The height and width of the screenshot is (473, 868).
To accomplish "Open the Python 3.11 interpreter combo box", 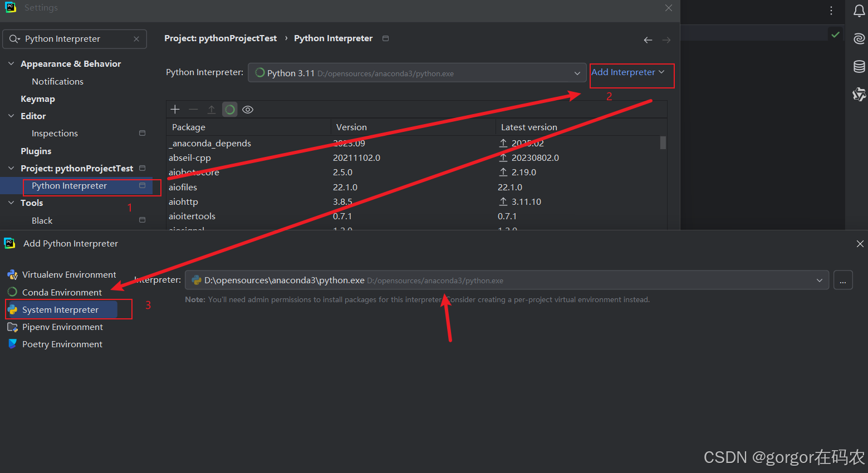I will point(417,73).
